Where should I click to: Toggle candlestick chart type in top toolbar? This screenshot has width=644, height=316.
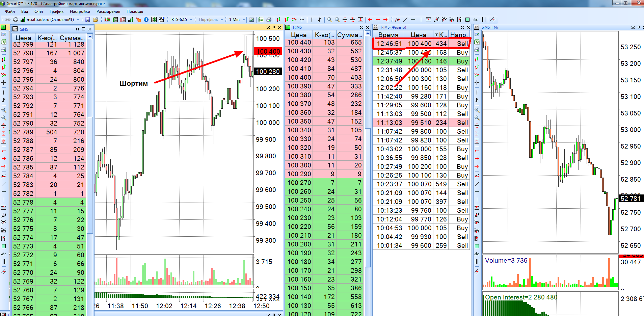click(x=278, y=20)
